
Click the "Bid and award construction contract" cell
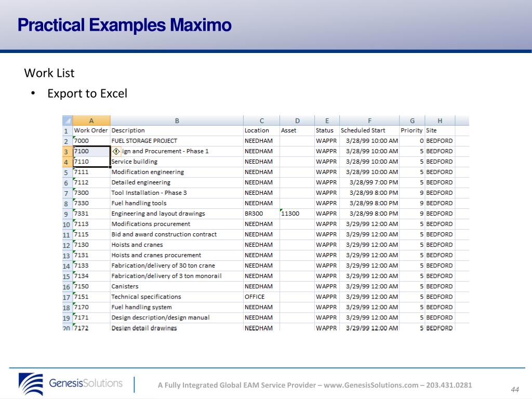[x=177, y=235]
